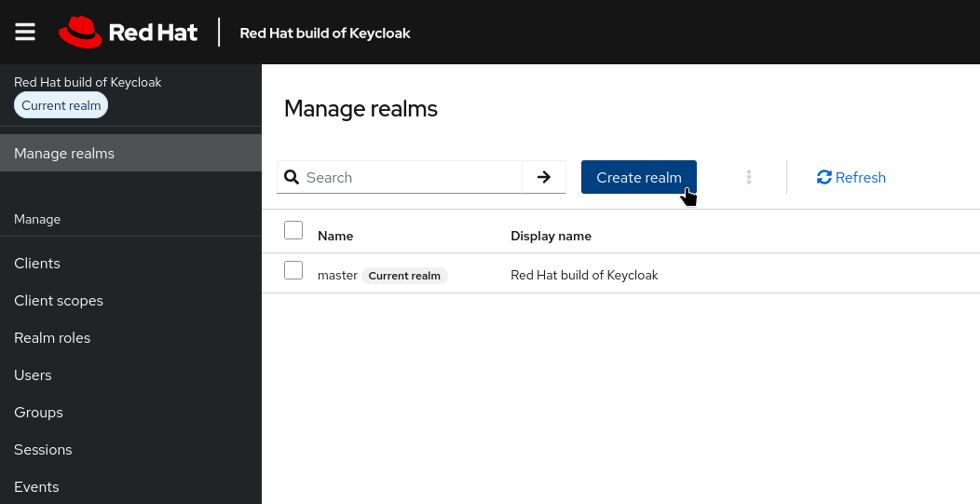This screenshot has width=980, height=504.
Task: Click the Red Hat logo
Action: pos(129,33)
